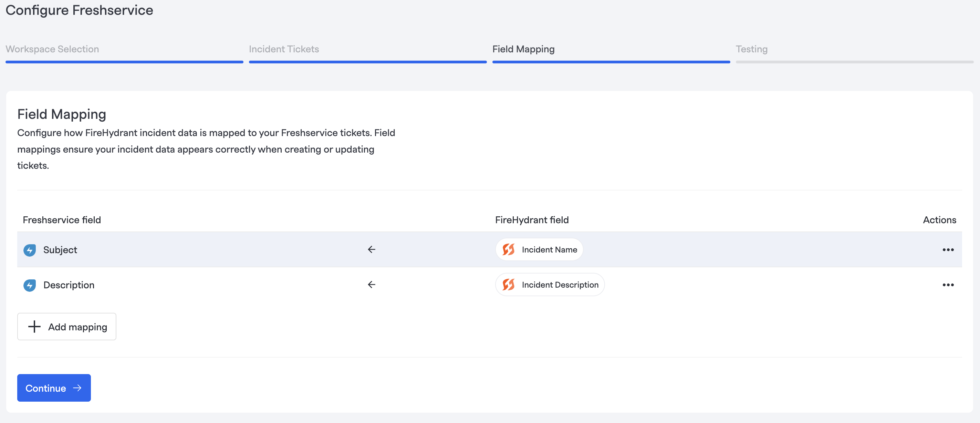
Task: Open the Field Mapping step tab
Action: 523,49
